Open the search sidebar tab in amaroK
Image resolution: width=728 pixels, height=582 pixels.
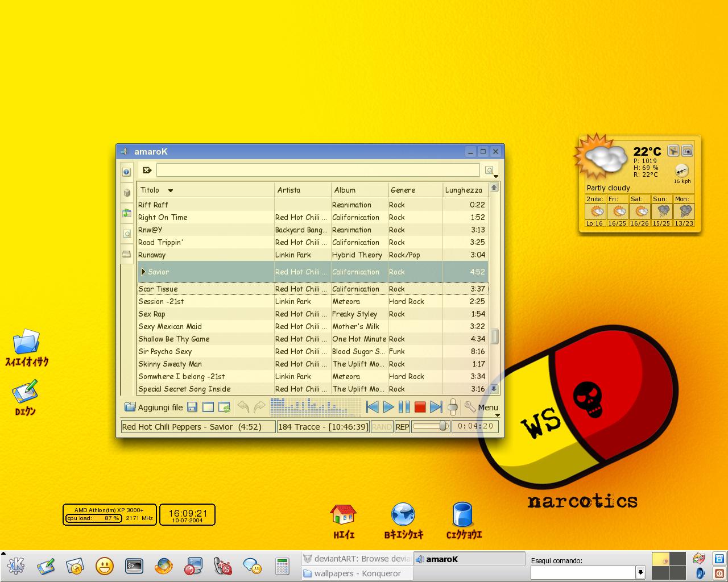click(126, 234)
